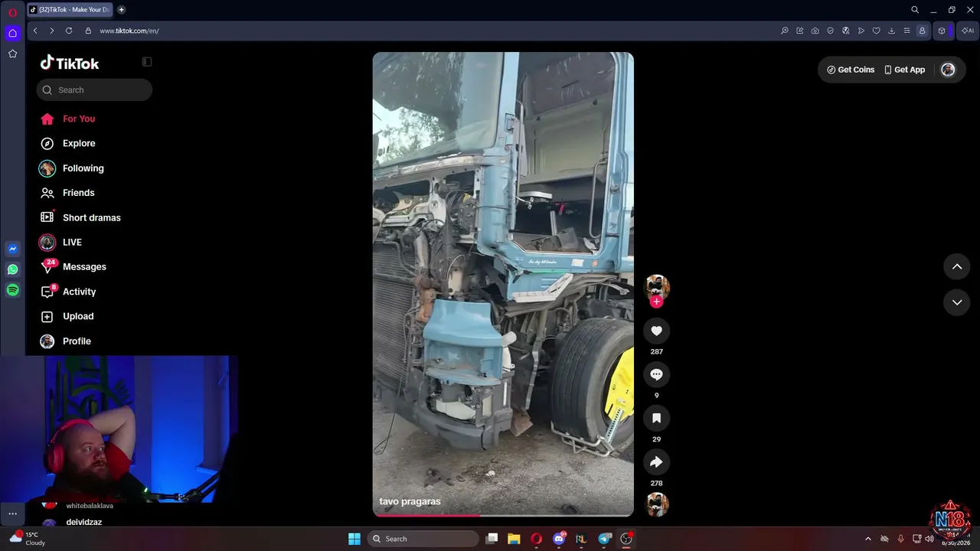This screenshot has height=551, width=980.
Task: Click the Get App button
Action: (904, 70)
